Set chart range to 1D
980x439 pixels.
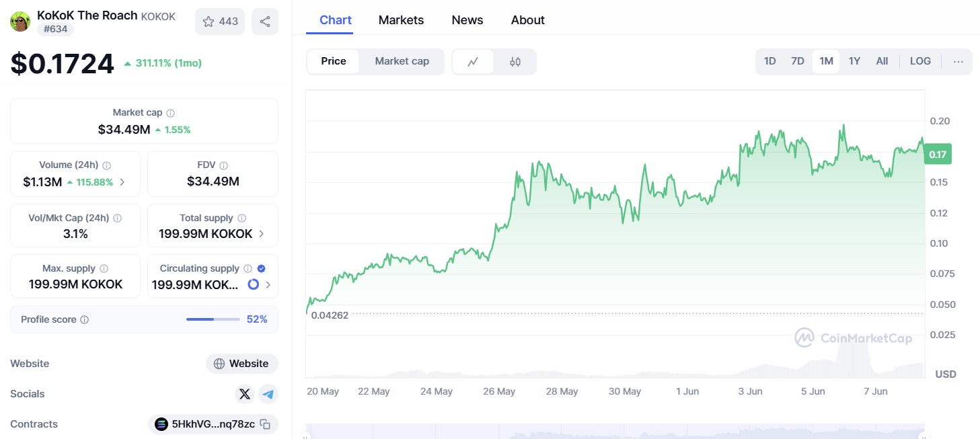click(x=770, y=61)
